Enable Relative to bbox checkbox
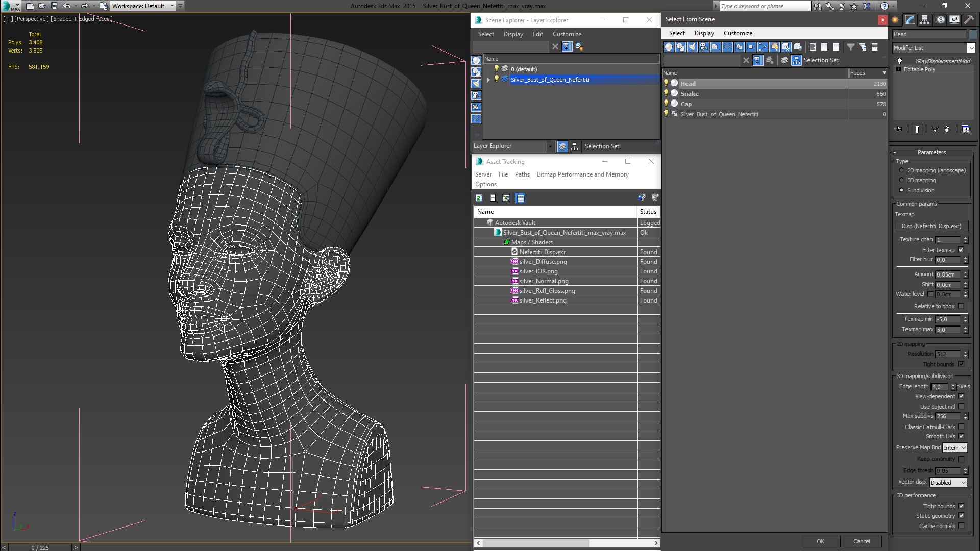 click(x=961, y=306)
